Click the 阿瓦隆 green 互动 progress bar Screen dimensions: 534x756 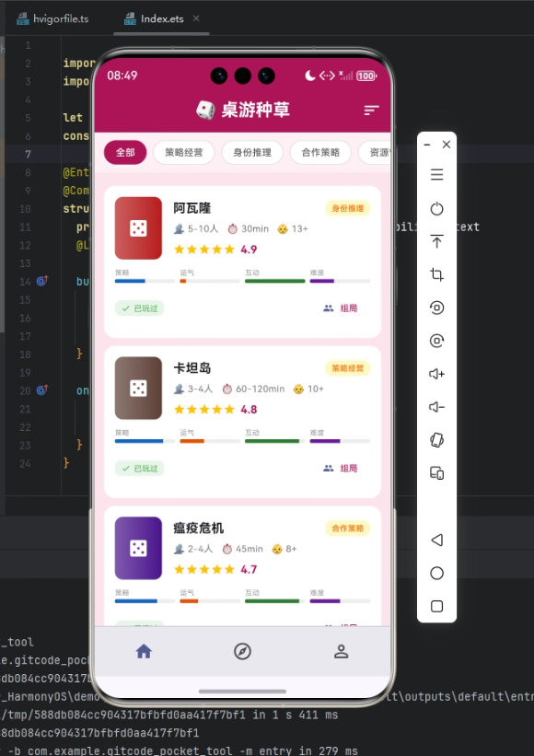274,281
